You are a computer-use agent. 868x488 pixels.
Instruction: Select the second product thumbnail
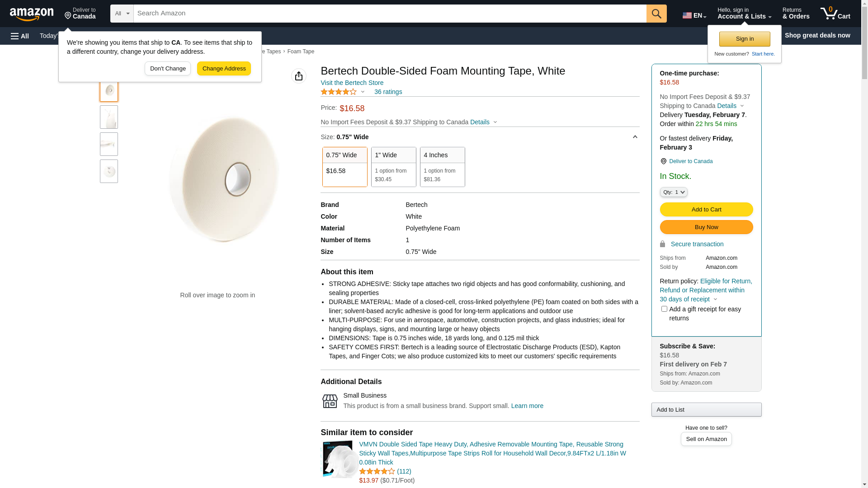pos(109,117)
